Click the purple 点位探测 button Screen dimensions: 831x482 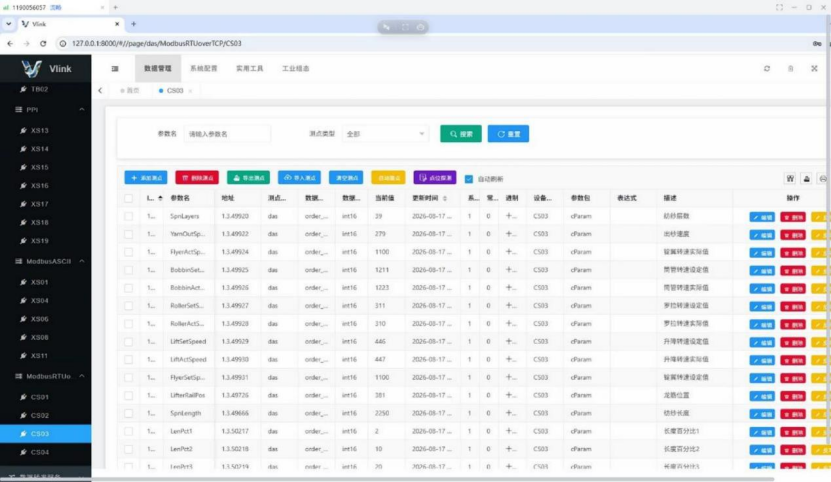click(x=435, y=178)
